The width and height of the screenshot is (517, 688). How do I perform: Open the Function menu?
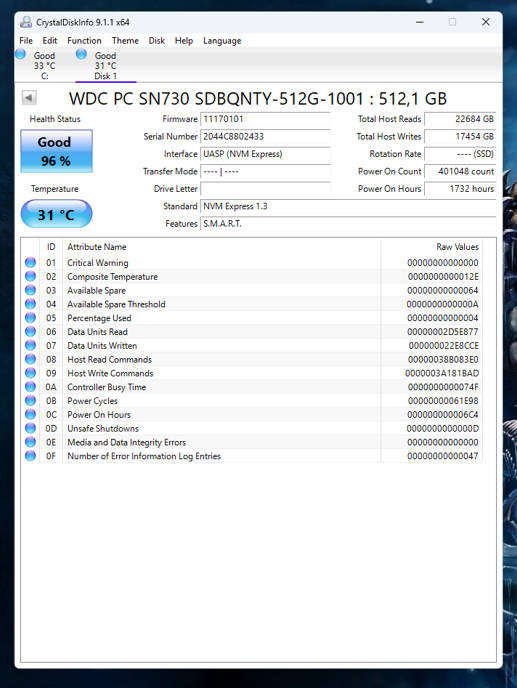[84, 40]
